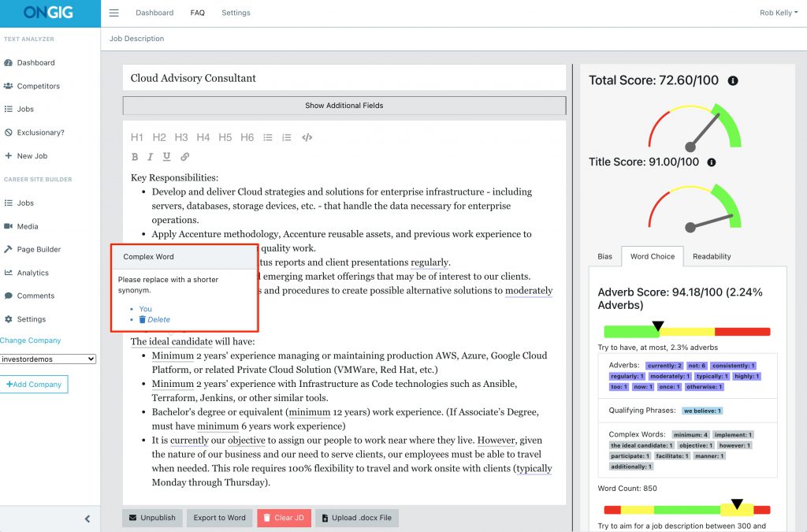Click the Job Description breadcrumb
This screenshot has width=807, height=532.
coord(137,39)
